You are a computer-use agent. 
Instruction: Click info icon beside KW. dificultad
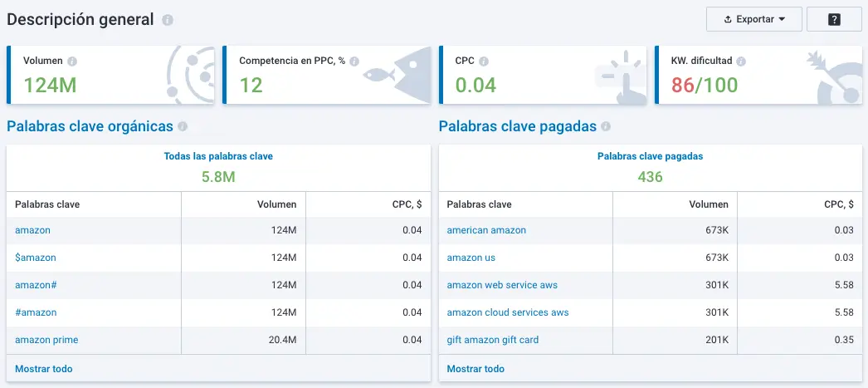[x=741, y=61]
